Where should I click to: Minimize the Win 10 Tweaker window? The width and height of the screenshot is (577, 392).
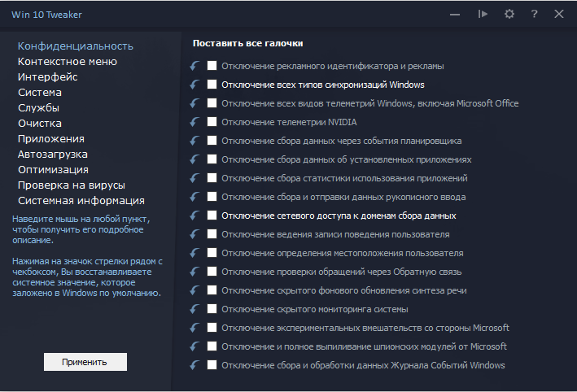pos(455,14)
